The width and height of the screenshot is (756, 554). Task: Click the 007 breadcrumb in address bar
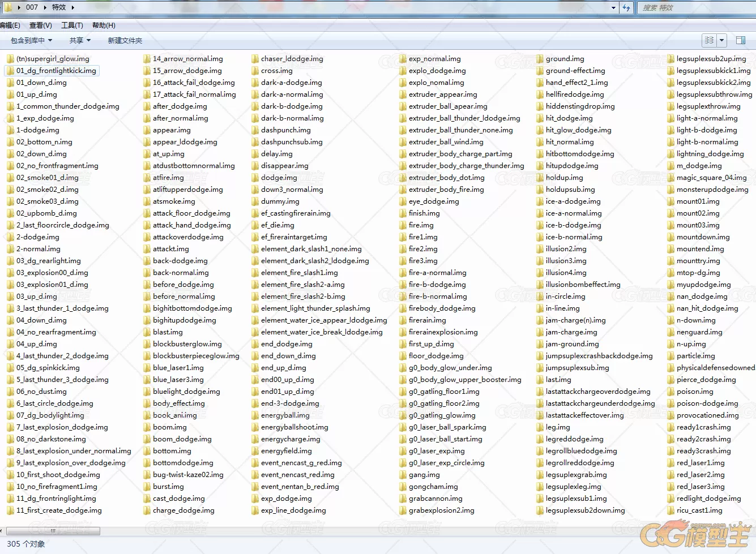click(32, 7)
